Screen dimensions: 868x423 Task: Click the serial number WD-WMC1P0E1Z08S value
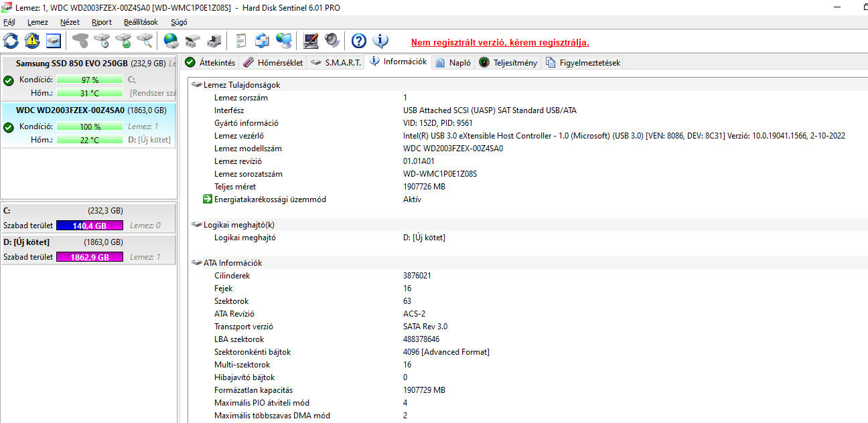tap(440, 174)
